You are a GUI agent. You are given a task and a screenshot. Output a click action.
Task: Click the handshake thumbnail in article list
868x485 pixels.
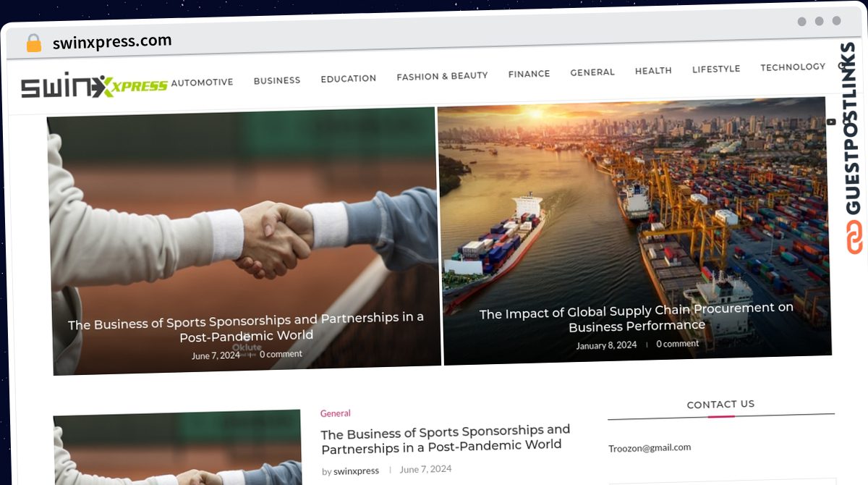(x=178, y=449)
